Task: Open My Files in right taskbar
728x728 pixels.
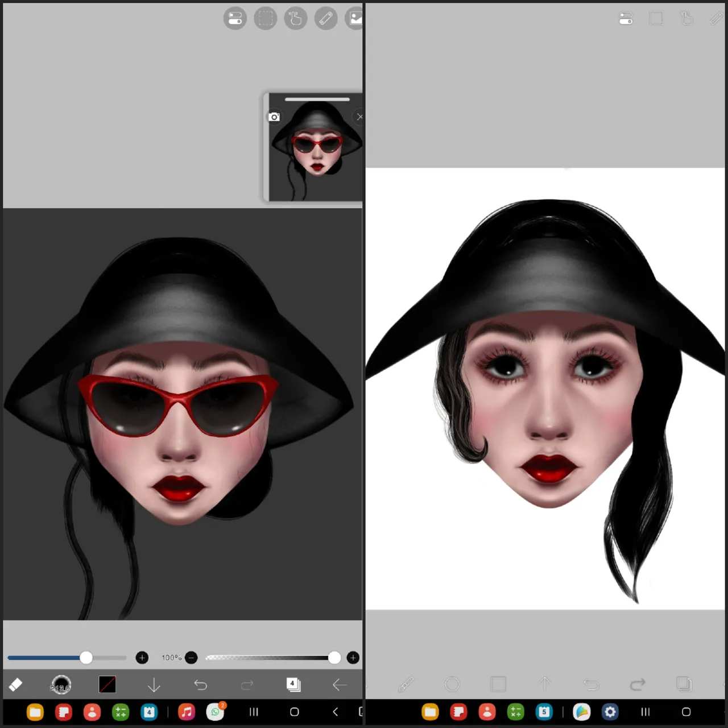Action: point(430,712)
